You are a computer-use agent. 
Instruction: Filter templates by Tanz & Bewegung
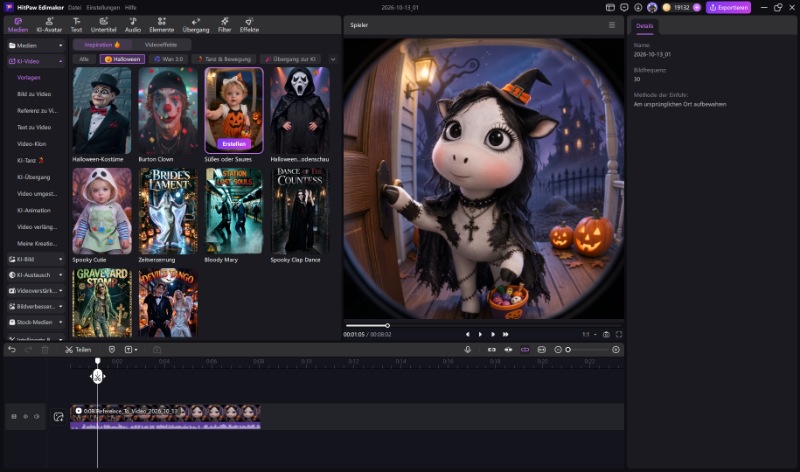[224, 59]
